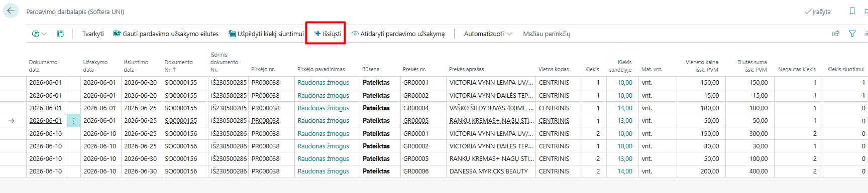868x193 pixels.
Task: Open Raudonas žmogus link for GR00006 row
Action: click(323, 171)
